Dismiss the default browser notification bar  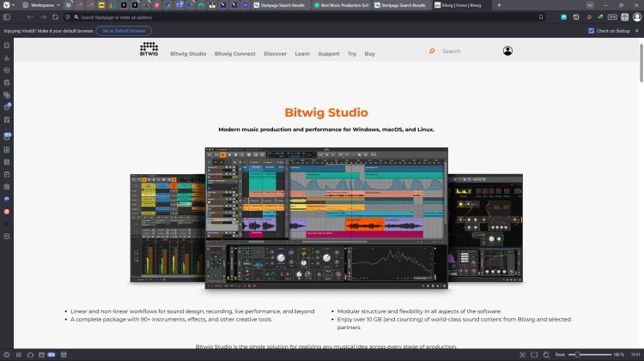637,31
